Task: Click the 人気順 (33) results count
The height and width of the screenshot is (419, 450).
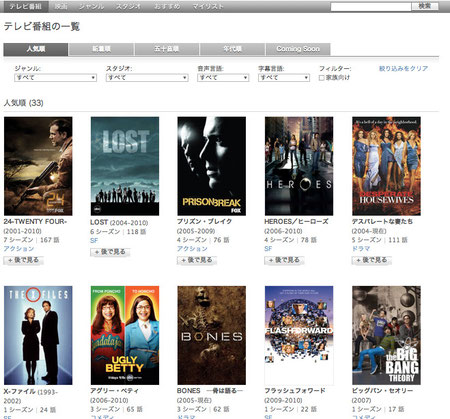Action: pos(23,103)
